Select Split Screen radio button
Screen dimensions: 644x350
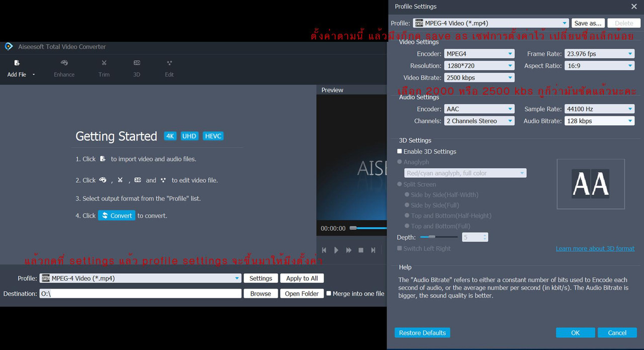pyautogui.click(x=399, y=184)
